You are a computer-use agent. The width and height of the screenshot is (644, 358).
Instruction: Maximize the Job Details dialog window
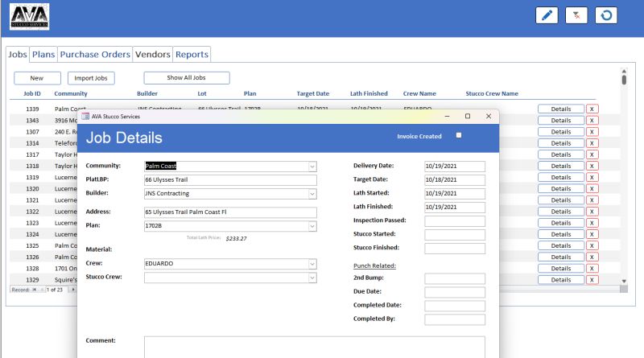(x=468, y=116)
